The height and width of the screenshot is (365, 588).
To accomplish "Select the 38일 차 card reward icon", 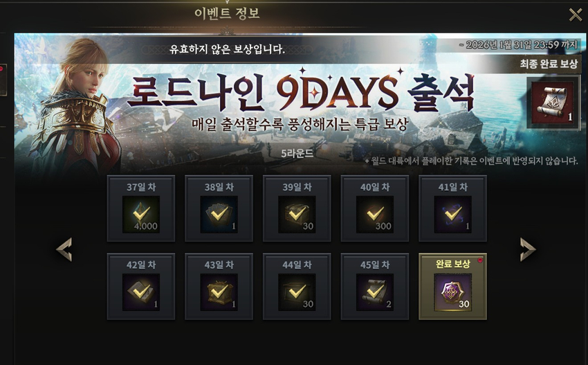I will 219,215.
